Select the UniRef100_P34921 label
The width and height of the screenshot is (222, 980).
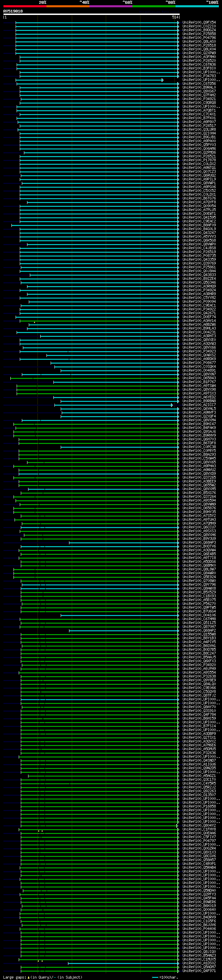[199, 99]
